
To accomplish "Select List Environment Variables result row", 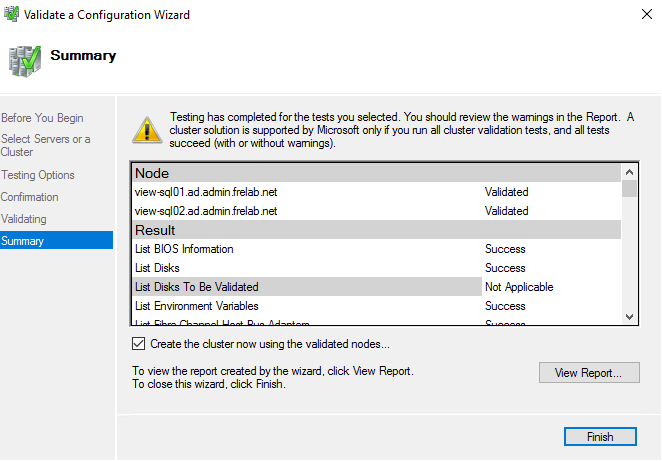I will click(x=196, y=306).
